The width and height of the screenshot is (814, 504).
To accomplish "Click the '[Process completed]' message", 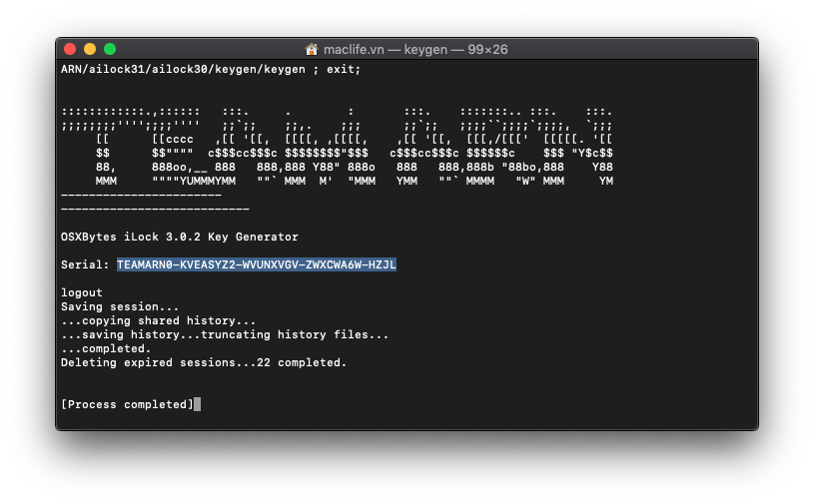I will click(x=127, y=404).
